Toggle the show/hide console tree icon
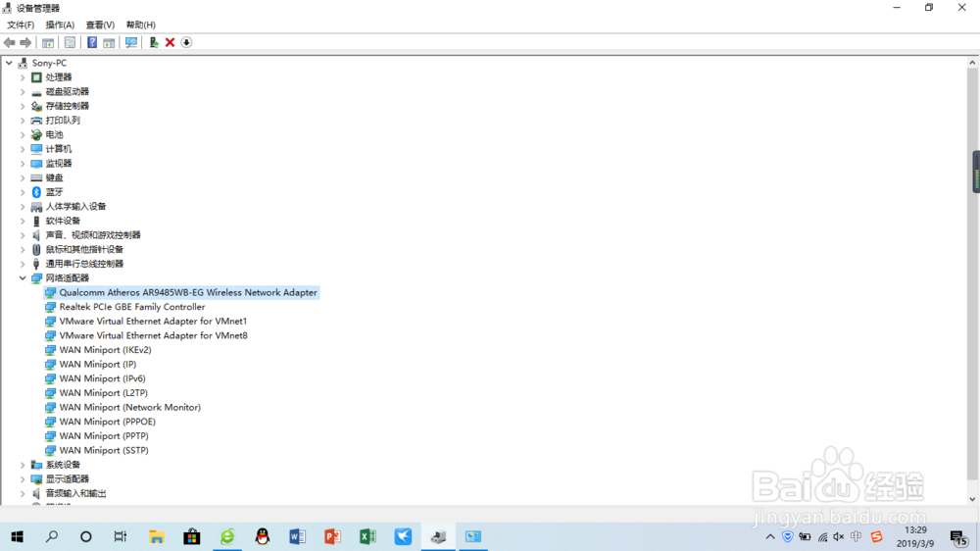 coord(47,42)
